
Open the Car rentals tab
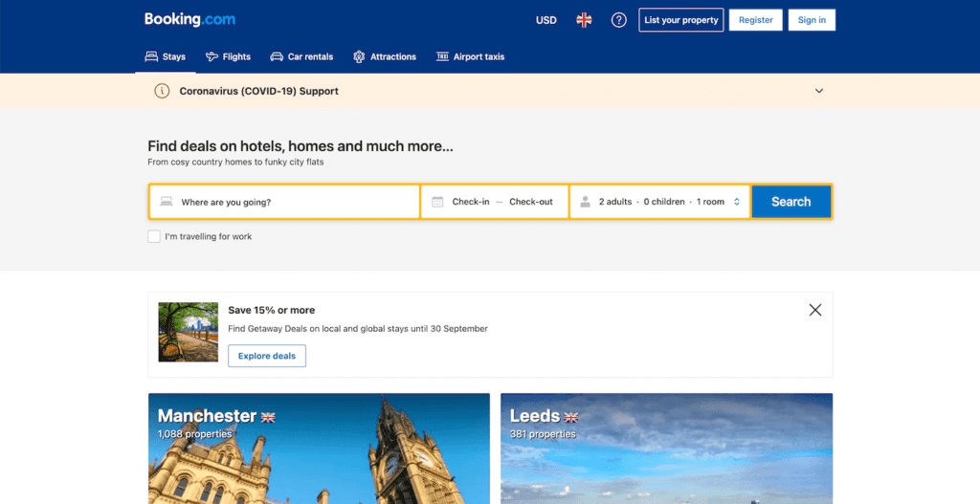pyautogui.click(x=301, y=56)
